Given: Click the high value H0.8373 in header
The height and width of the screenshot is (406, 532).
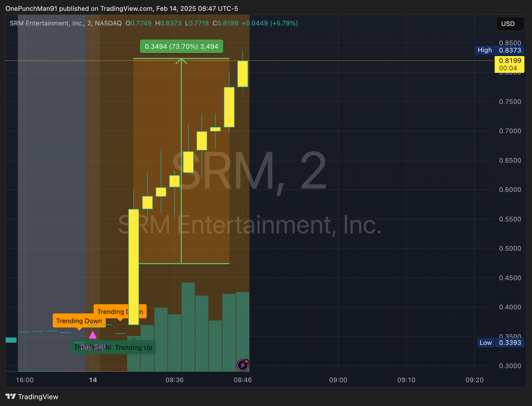Looking at the screenshot, I should [x=168, y=23].
